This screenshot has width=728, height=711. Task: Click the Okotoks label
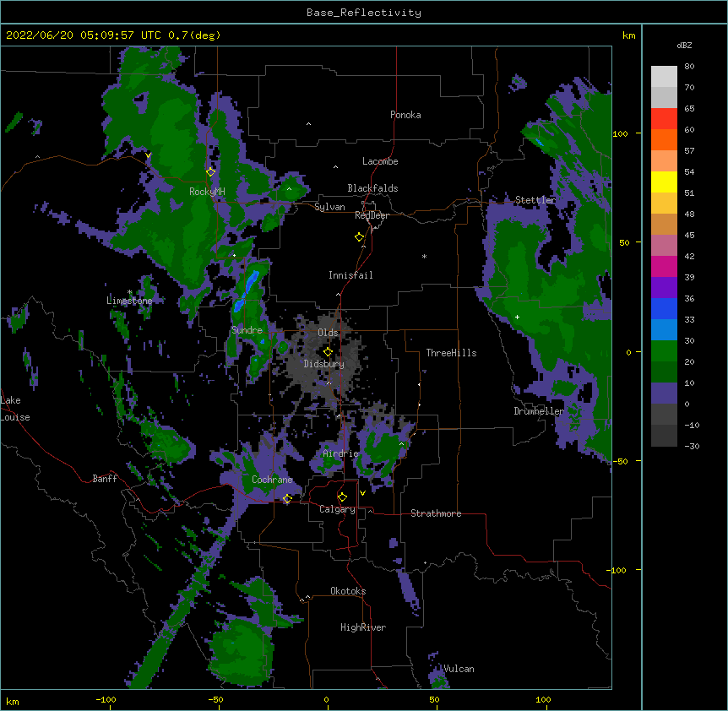pyautogui.click(x=348, y=591)
